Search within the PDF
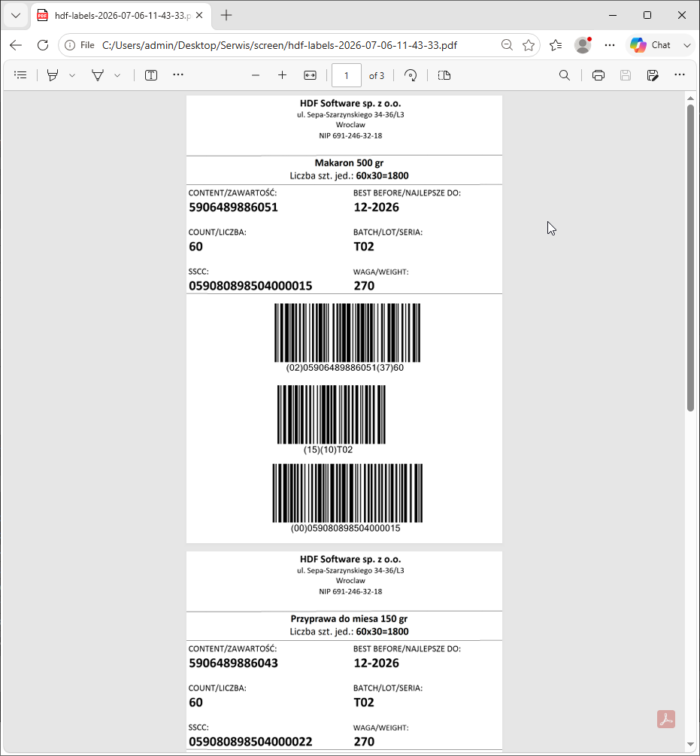Viewport: 700px width, 756px height. (564, 75)
